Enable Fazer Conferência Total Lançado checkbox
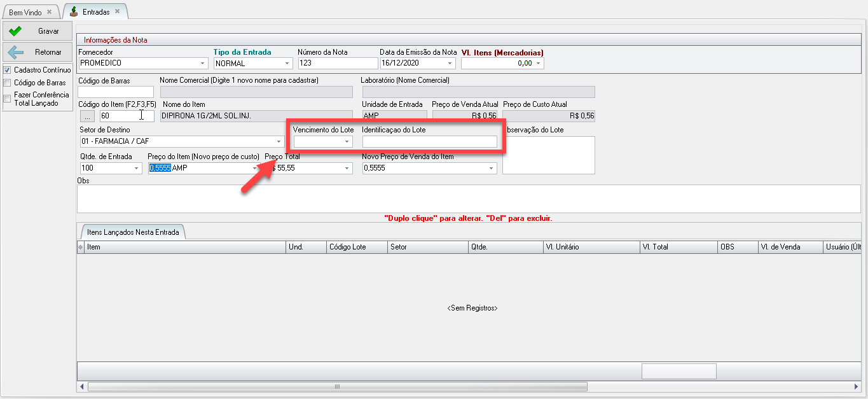The image size is (868, 399). click(8, 99)
